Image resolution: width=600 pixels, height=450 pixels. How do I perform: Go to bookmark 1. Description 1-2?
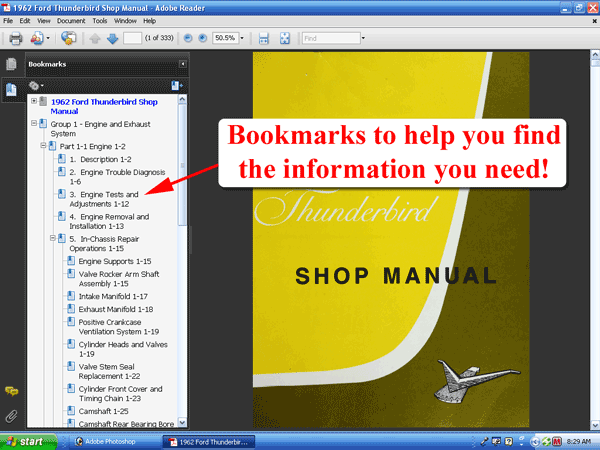coord(101,160)
